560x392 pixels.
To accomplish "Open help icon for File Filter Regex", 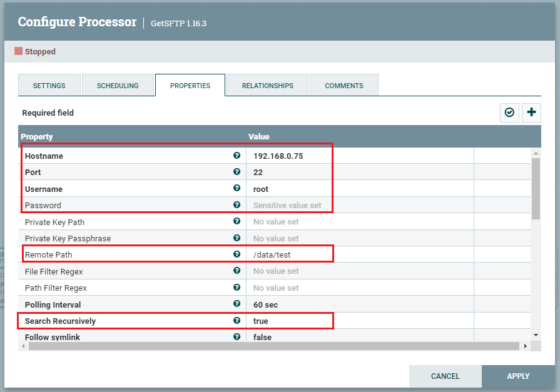I will coord(237,271).
